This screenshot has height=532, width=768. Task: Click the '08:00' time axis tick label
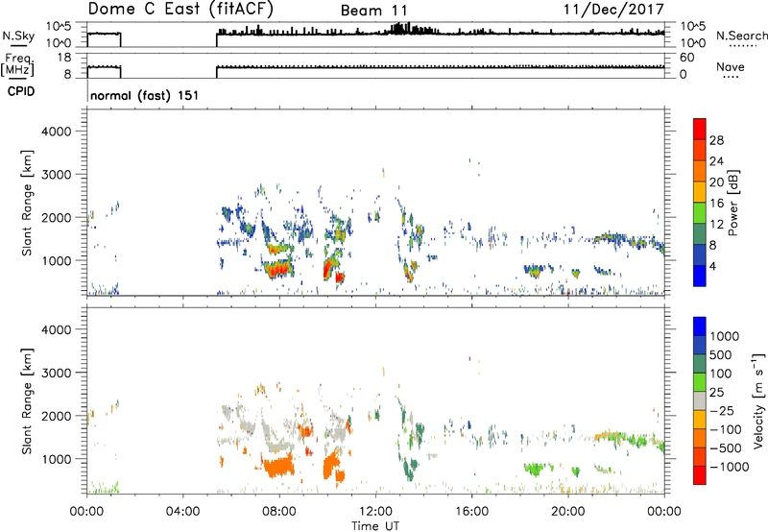(279, 512)
